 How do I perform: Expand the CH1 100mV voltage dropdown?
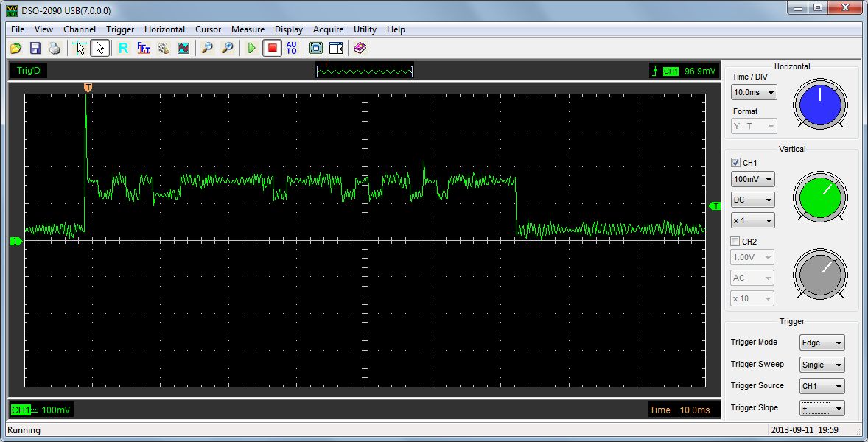click(752, 179)
